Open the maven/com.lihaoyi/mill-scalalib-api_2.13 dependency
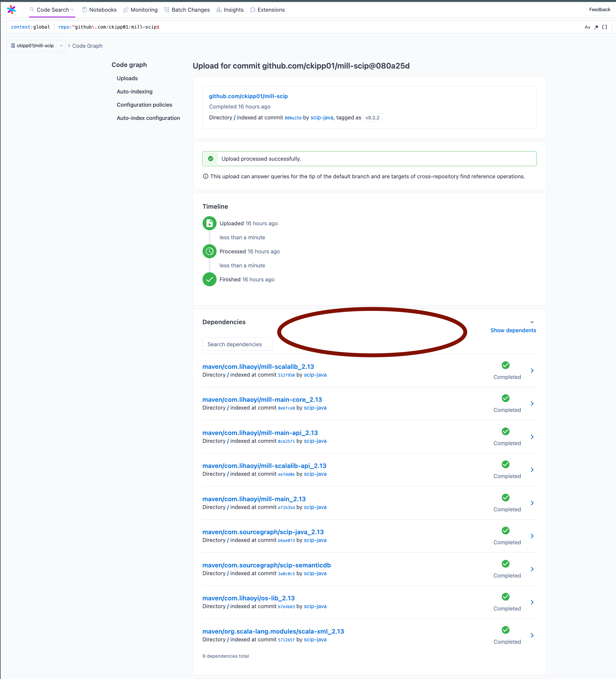This screenshot has height=679, width=616. pyautogui.click(x=264, y=466)
